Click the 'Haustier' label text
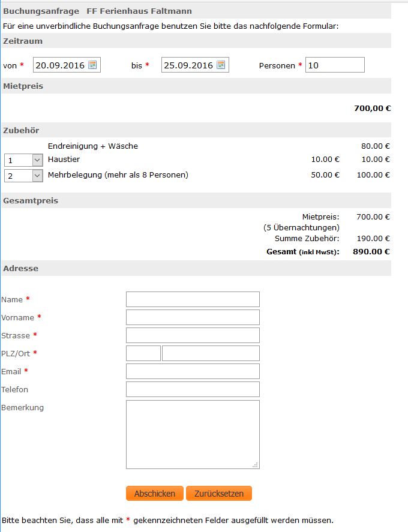The image size is (408, 532). (x=64, y=159)
